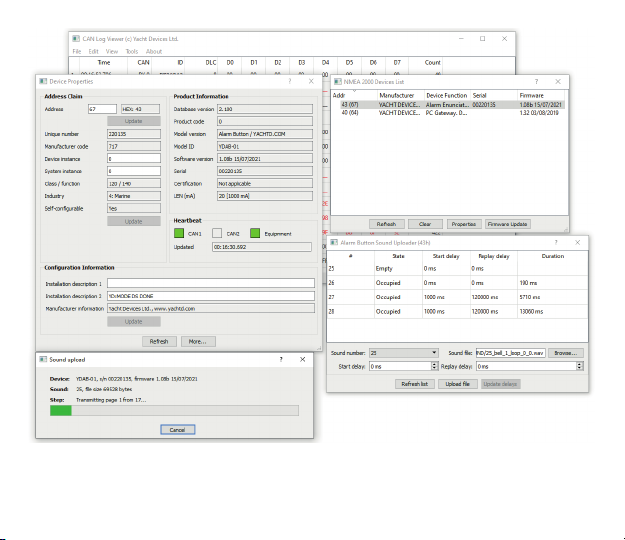The height and width of the screenshot is (540, 625).
Task: Select sound row 26 with 190 ms duration
Action: (457, 283)
